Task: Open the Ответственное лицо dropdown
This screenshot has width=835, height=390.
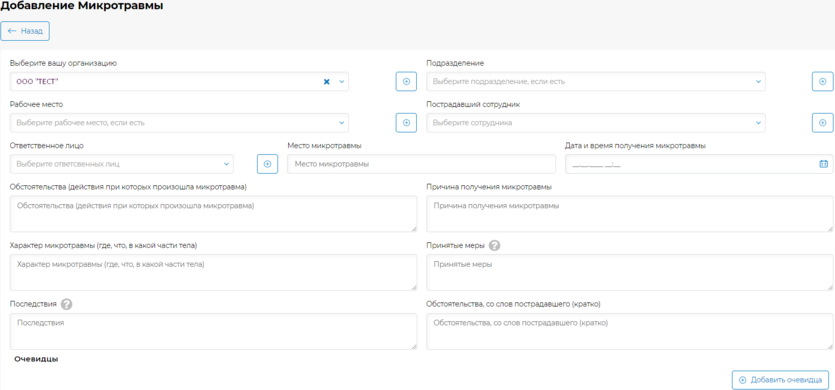Action: tap(121, 164)
